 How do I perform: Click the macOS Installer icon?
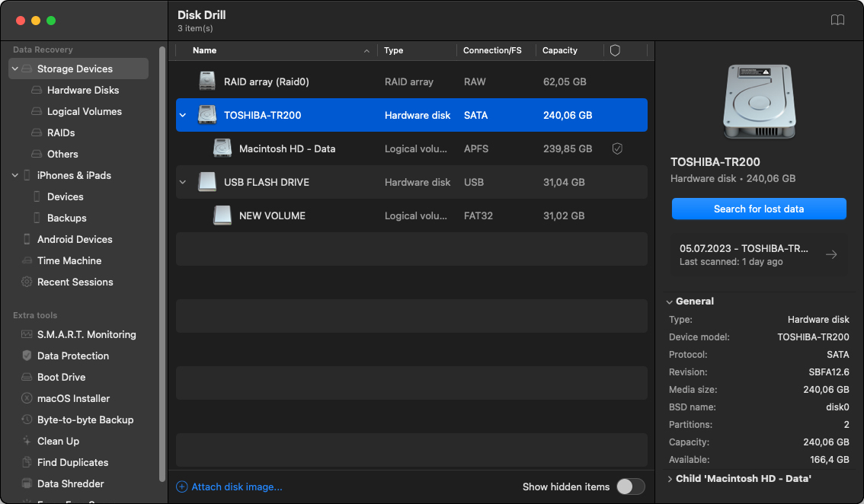tap(27, 398)
